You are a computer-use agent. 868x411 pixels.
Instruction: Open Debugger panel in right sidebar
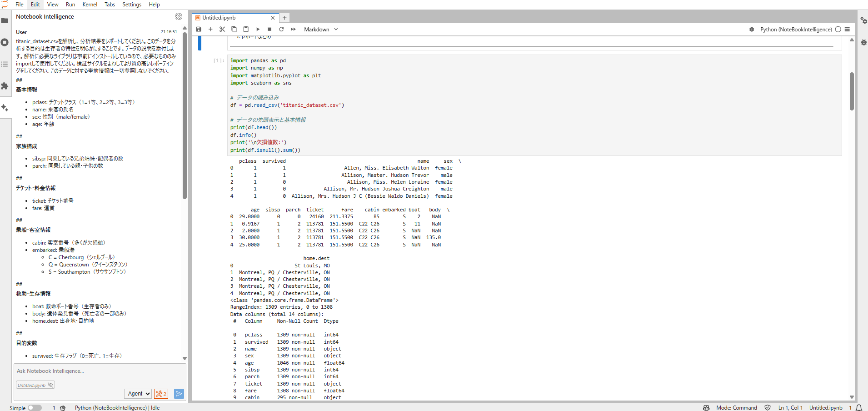point(863,42)
